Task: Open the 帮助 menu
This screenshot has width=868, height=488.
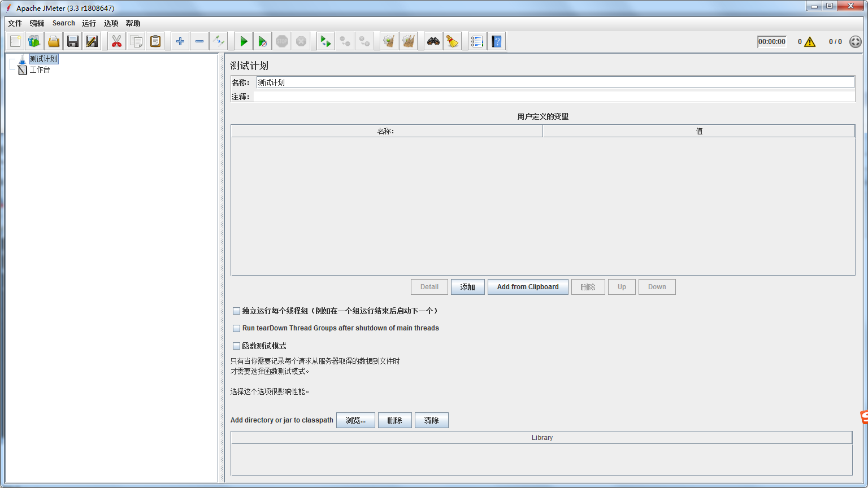Action: [x=133, y=23]
